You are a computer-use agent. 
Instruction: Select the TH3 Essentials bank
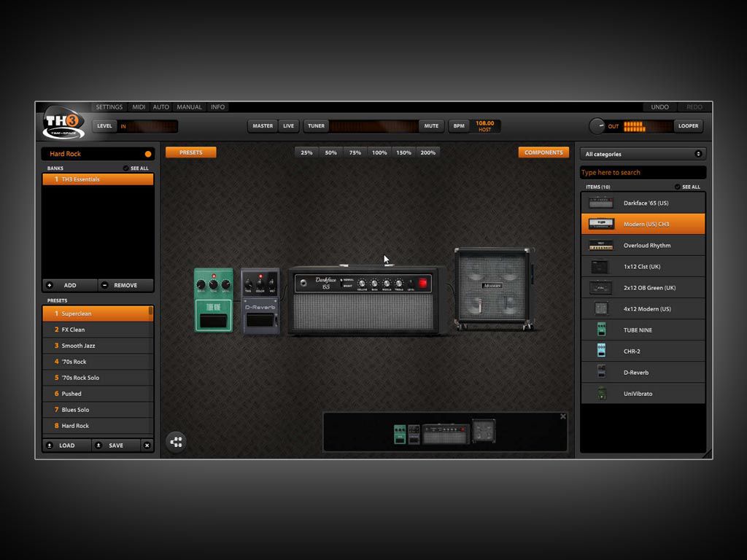click(x=98, y=179)
